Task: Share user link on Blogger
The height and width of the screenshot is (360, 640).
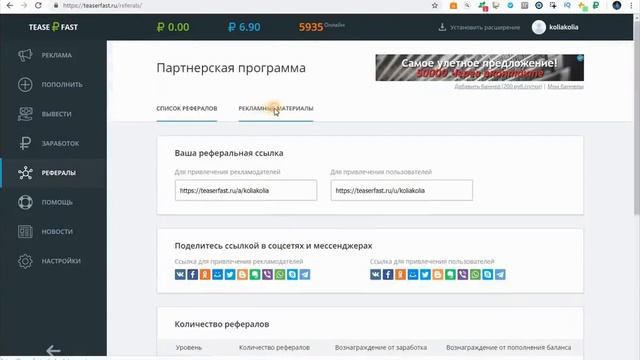Action: pyautogui.click(x=438, y=274)
